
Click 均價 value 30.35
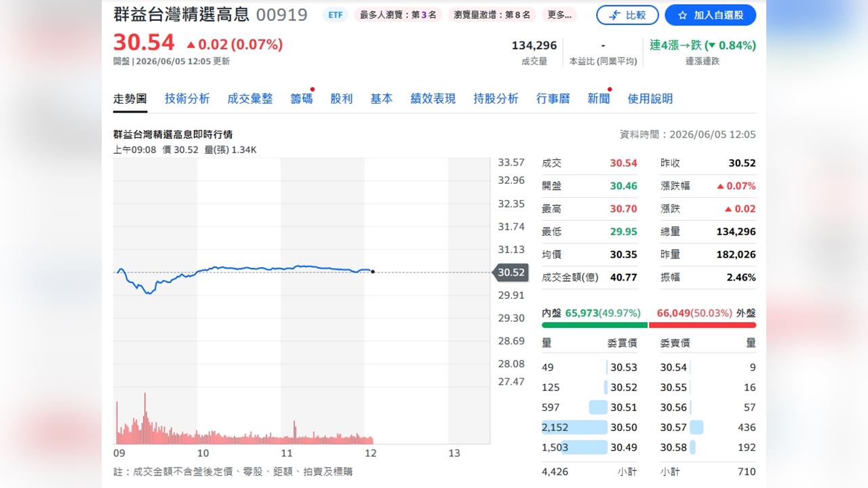(623, 254)
